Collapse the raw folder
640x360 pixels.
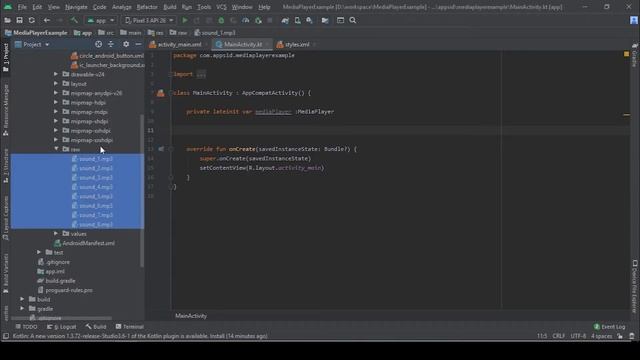pos(56,149)
